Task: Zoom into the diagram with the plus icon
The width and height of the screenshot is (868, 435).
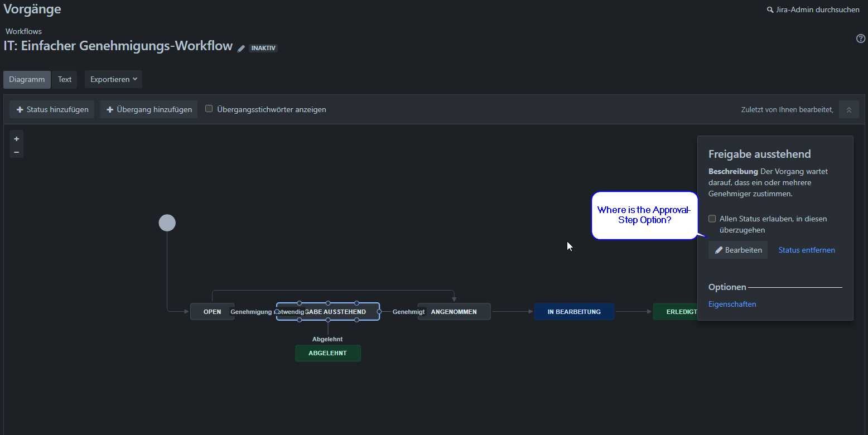Action: pos(16,138)
